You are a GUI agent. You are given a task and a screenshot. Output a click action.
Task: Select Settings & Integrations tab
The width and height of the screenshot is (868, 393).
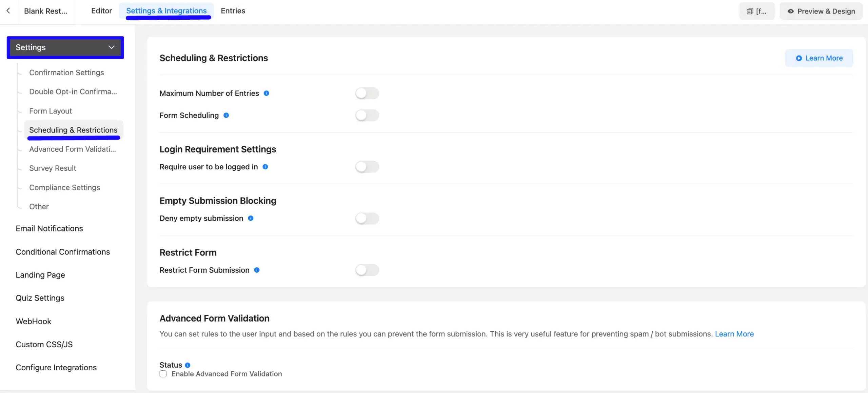coord(166,11)
